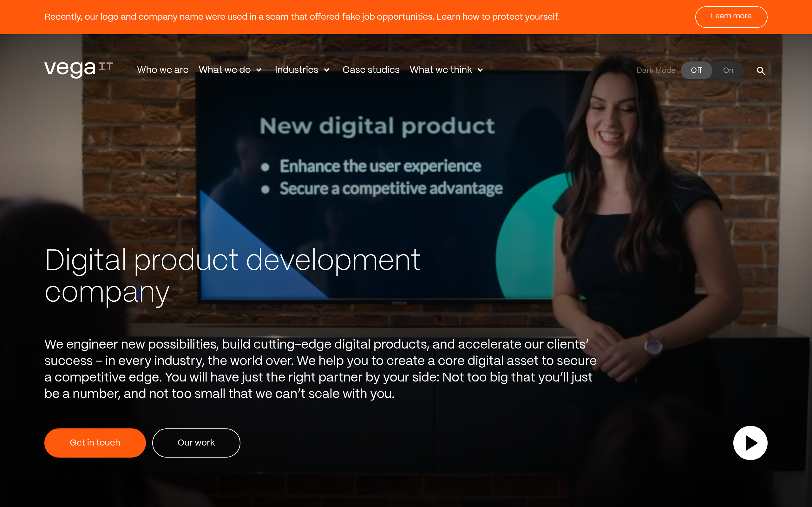Click the hero description paragraph
The width and height of the screenshot is (812, 507).
320,369
